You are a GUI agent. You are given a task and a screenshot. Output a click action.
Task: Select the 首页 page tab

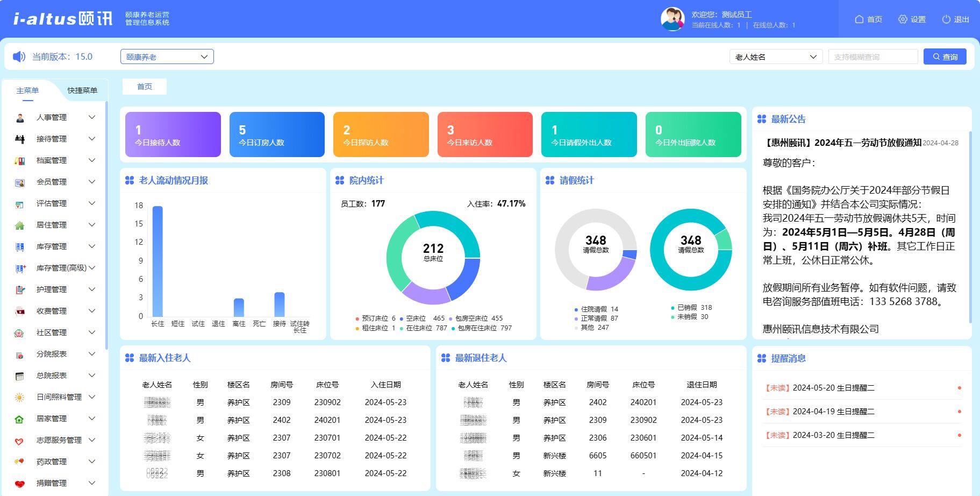pyautogui.click(x=145, y=87)
